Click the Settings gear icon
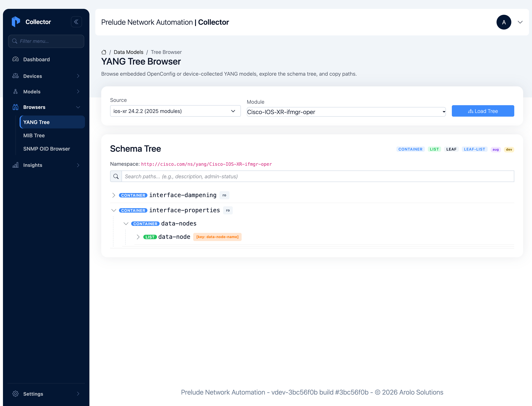Image resolution: width=532 pixels, height=406 pixels. tap(16, 394)
